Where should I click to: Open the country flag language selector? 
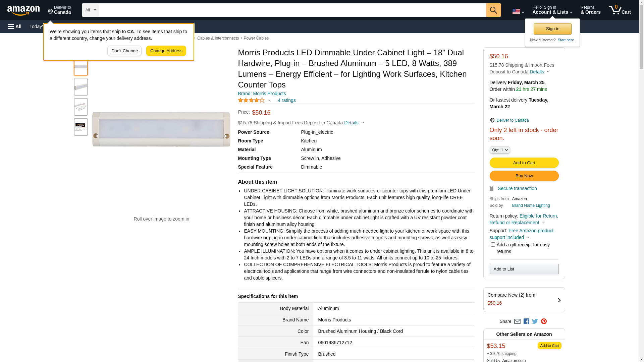518,12
